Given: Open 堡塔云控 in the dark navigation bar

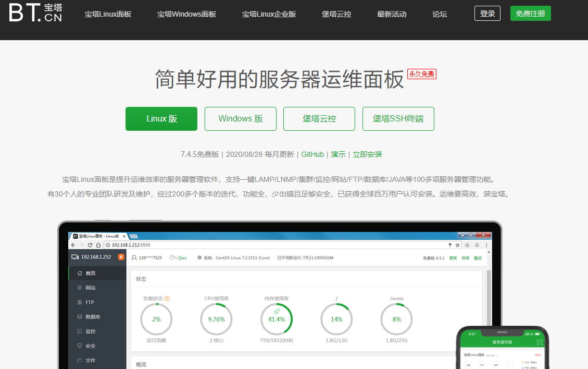Looking at the screenshot, I should coord(336,14).
